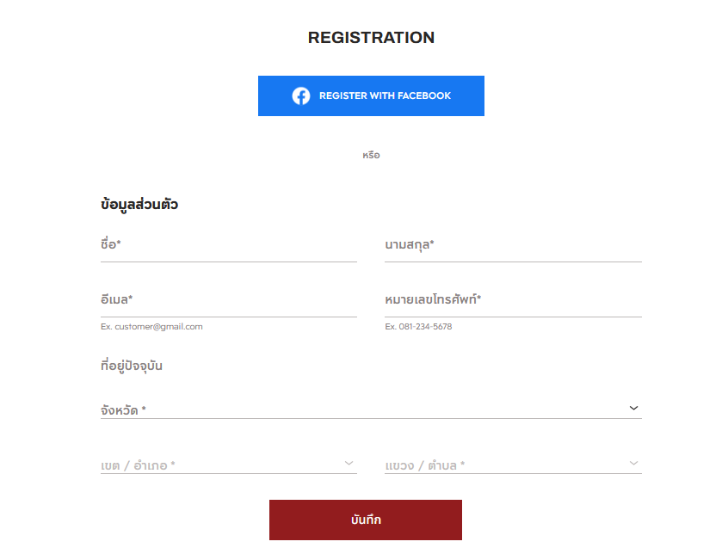Click the Facebook logo icon
The image size is (728, 560).
click(301, 95)
